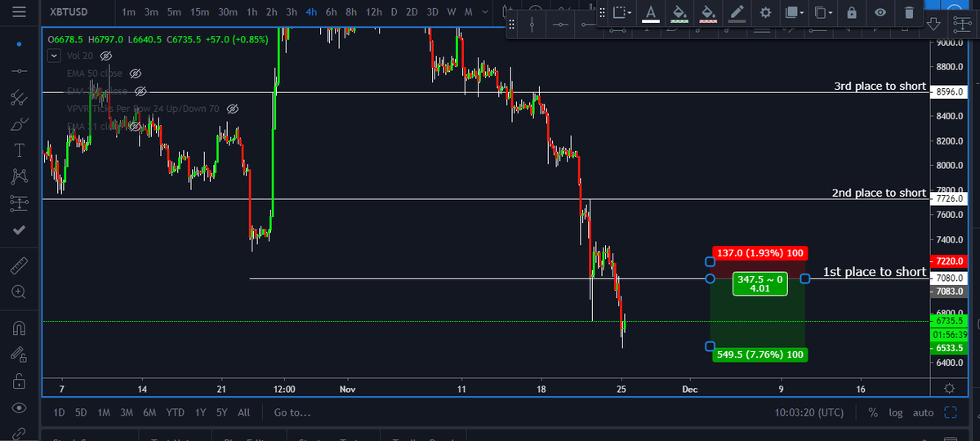
Task: Select the brush drawing tool
Action: pos(20,124)
